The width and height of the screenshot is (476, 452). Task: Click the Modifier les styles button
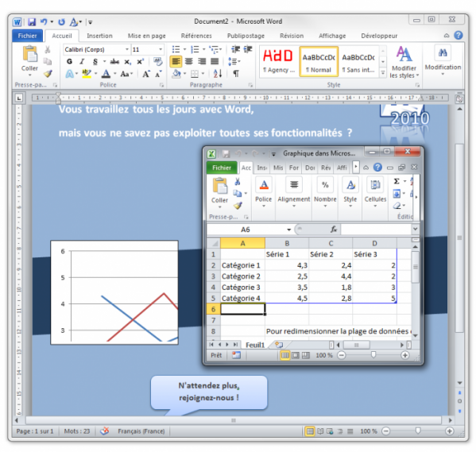404,63
